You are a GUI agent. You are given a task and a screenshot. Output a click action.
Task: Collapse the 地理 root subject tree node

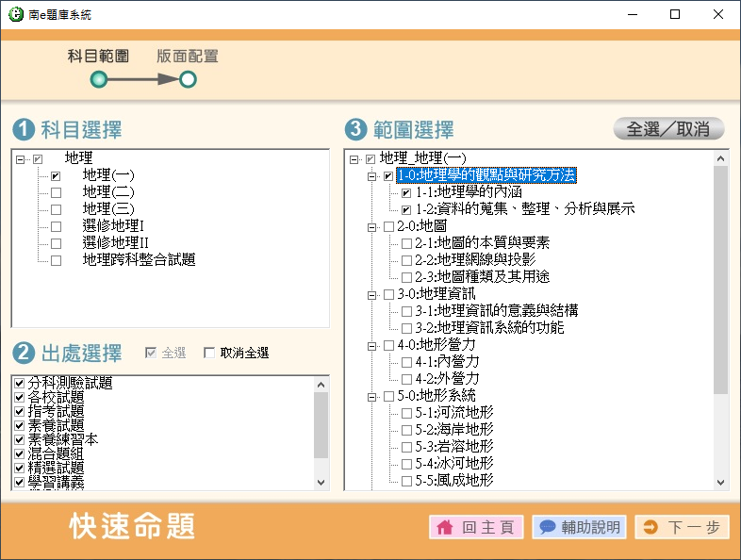pyautogui.click(x=22, y=159)
